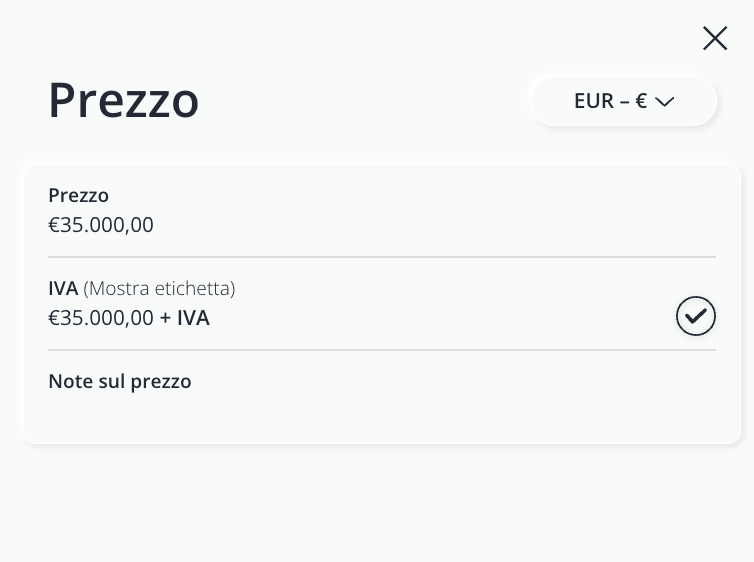Click the blank area below the price card
The width and height of the screenshot is (754, 562).
tap(382, 502)
